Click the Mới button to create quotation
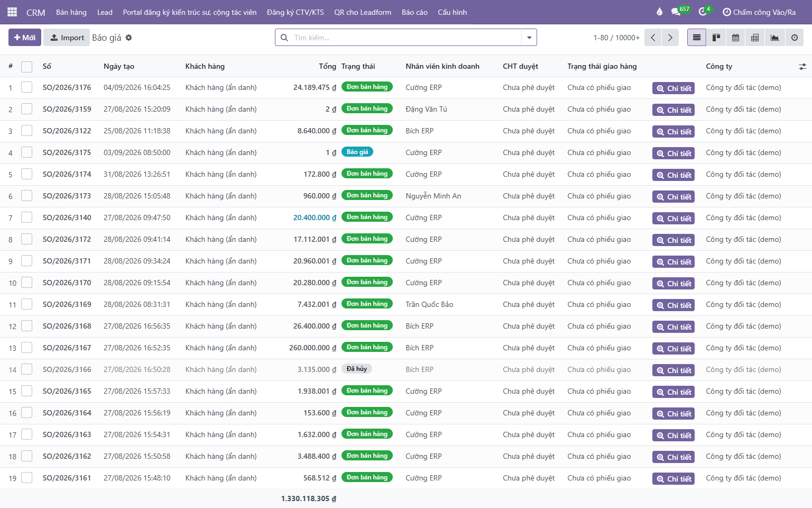The image size is (812, 508). point(25,38)
